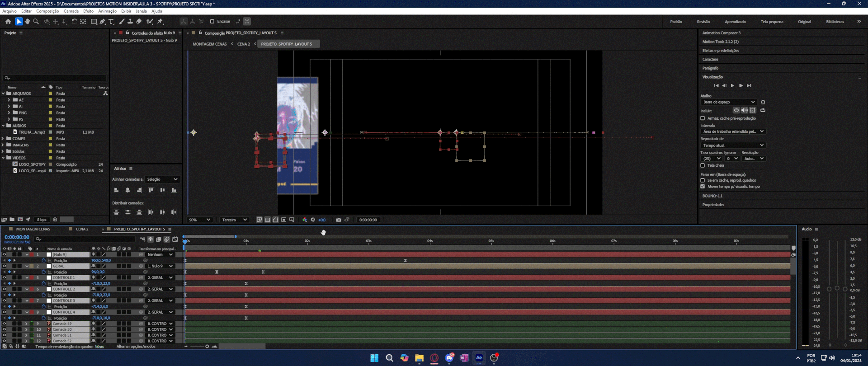Delete selected project item trash icon

[55, 220]
